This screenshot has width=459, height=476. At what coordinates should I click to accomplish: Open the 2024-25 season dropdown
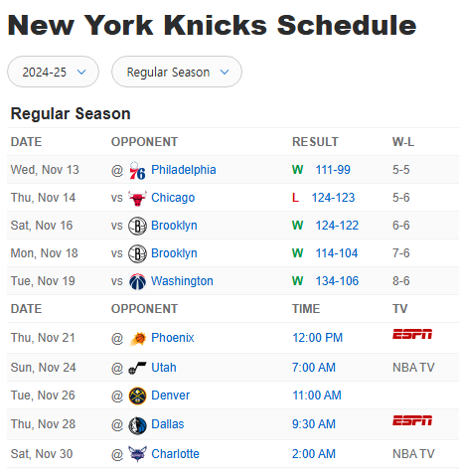pyautogui.click(x=53, y=72)
